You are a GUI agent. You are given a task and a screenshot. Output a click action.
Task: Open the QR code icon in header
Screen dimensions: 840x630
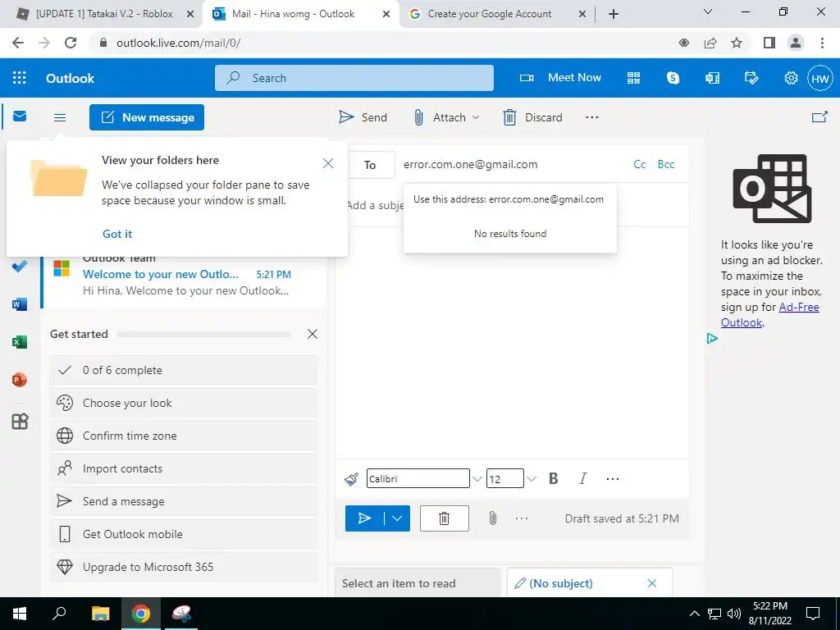(633, 78)
